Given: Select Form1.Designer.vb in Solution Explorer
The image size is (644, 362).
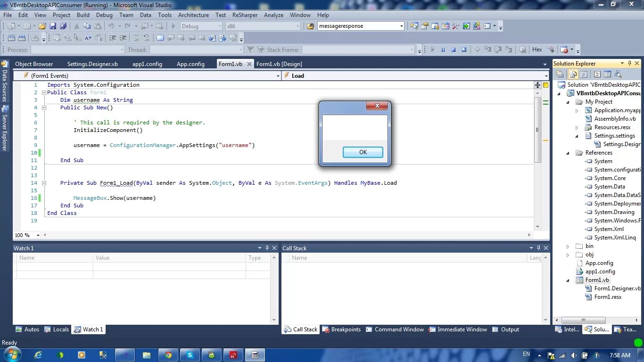Looking at the screenshot, I should tap(617, 288).
